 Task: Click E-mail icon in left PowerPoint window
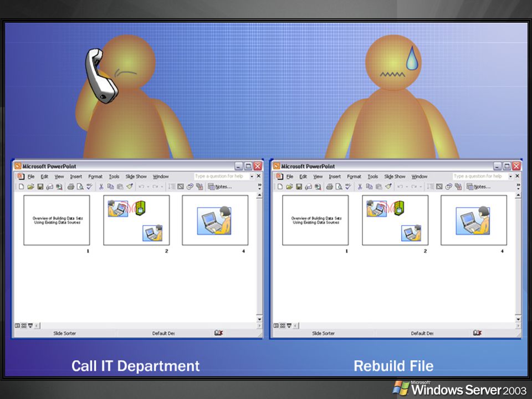coord(49,187)
